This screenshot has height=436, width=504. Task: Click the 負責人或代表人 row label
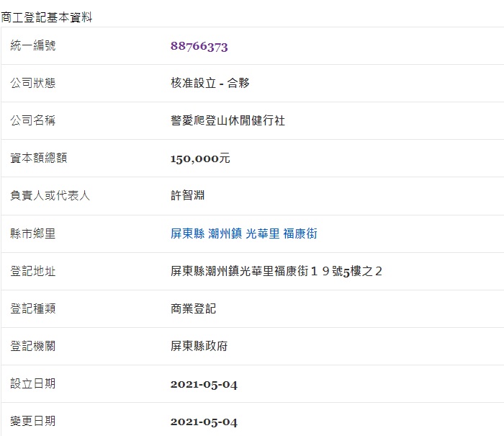[50, 196]
